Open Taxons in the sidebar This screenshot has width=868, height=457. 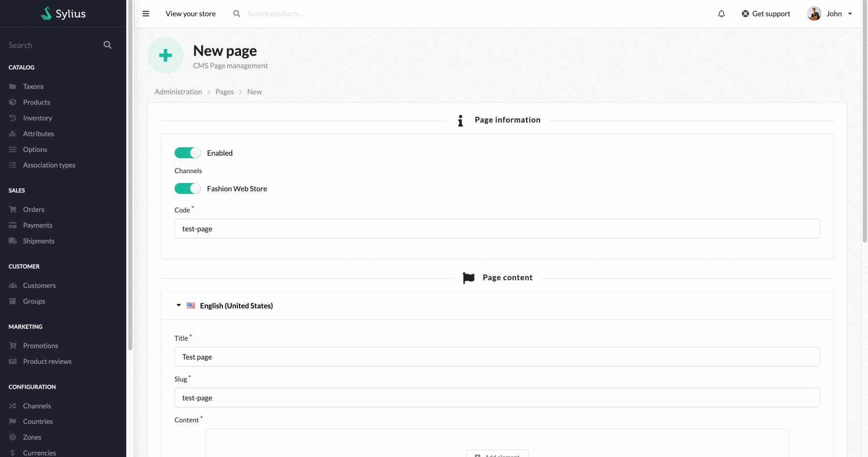(33, 86)
